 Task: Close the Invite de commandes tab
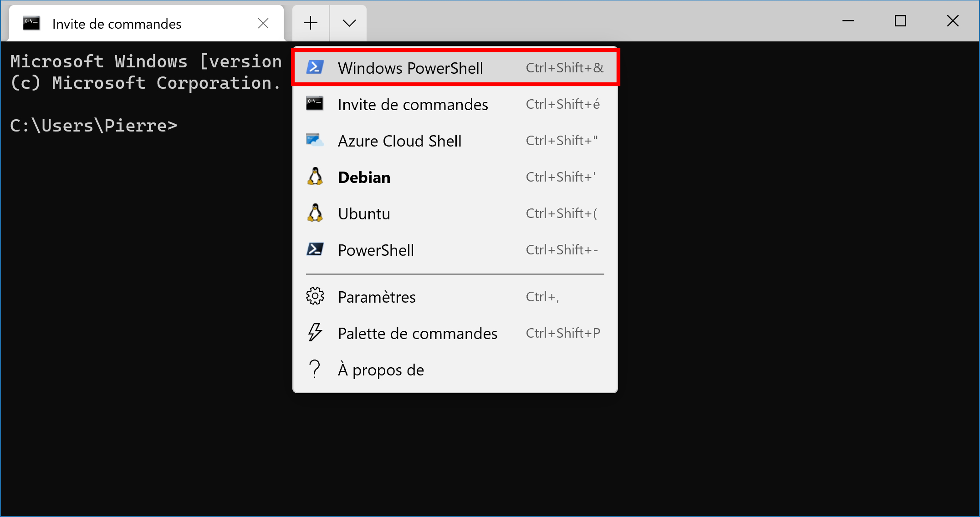pos(263,23)
